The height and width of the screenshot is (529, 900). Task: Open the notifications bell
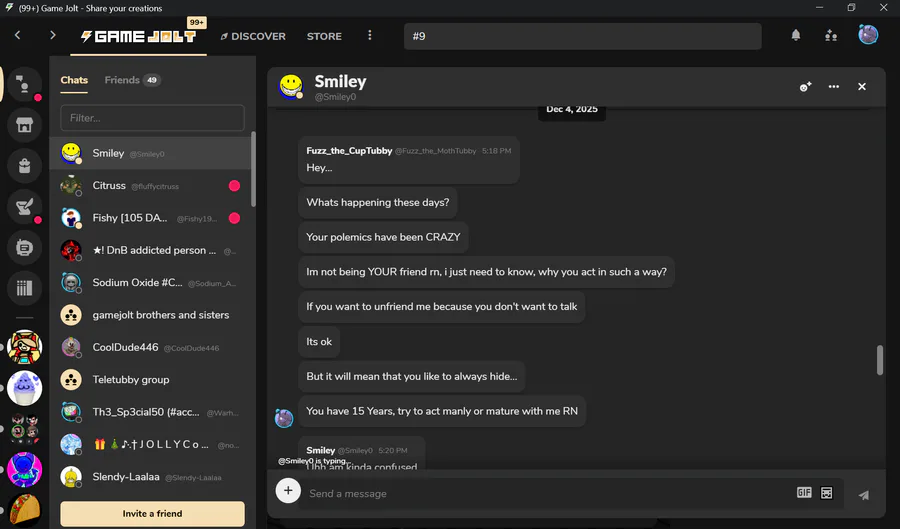[x=796, y=36]
